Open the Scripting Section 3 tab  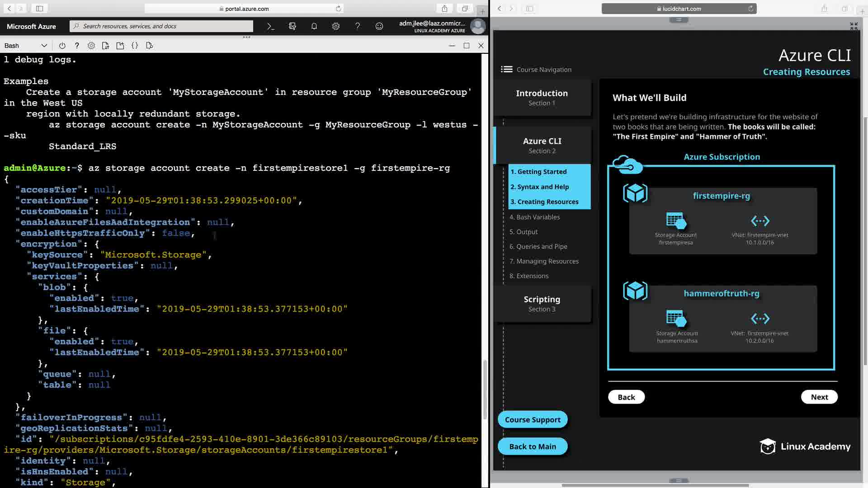(542, 304)
